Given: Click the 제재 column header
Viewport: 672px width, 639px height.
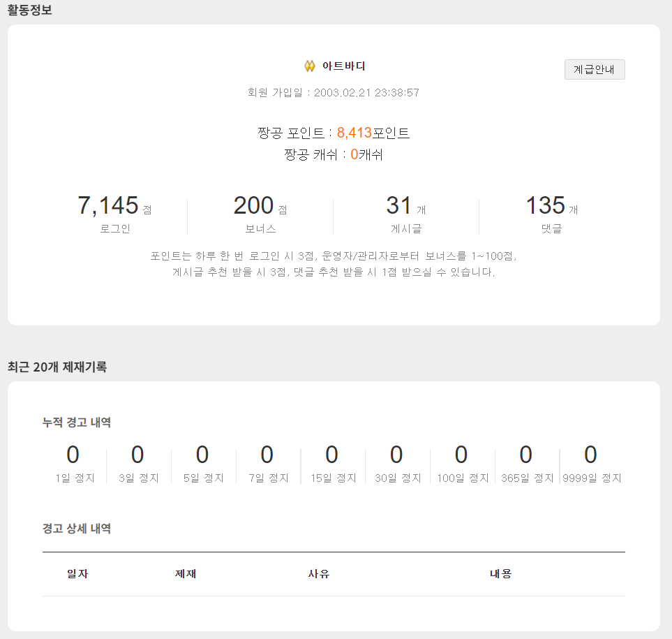Looking at the screenshot, I should [186, 573].
